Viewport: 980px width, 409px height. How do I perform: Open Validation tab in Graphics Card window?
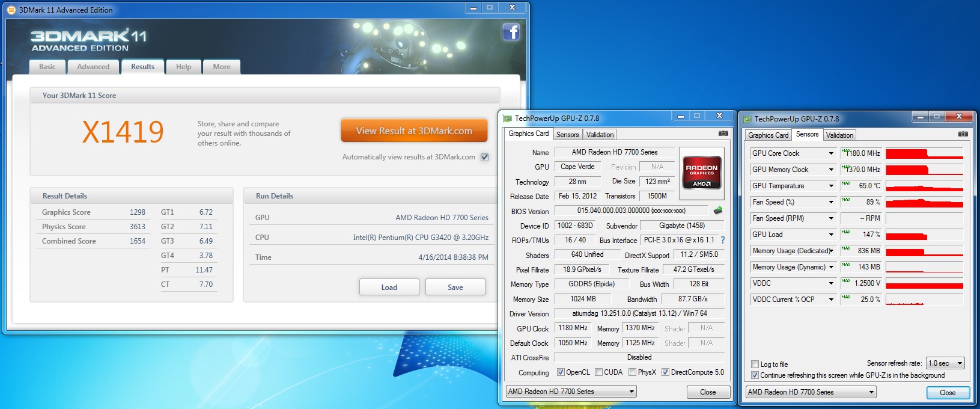click(600, 135)
